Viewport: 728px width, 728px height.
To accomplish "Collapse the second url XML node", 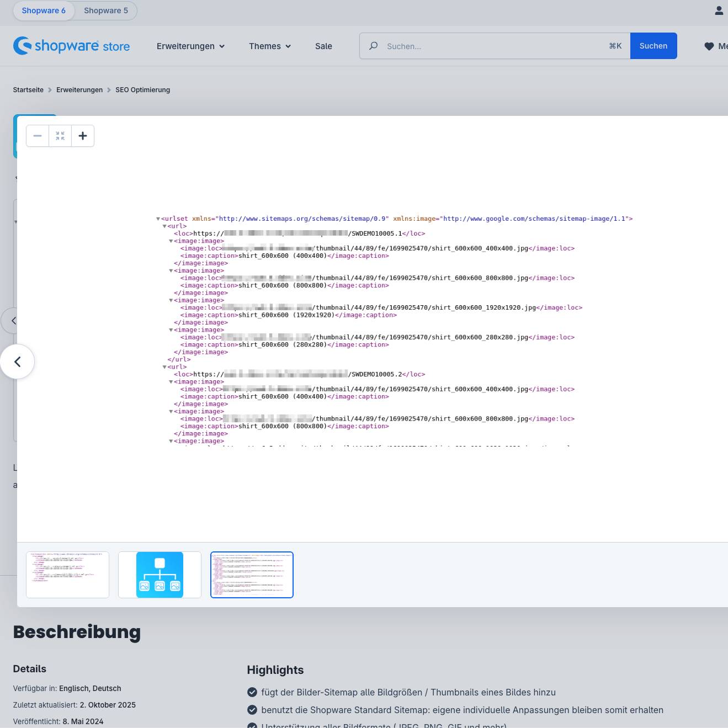I will [x=164, y=367].
